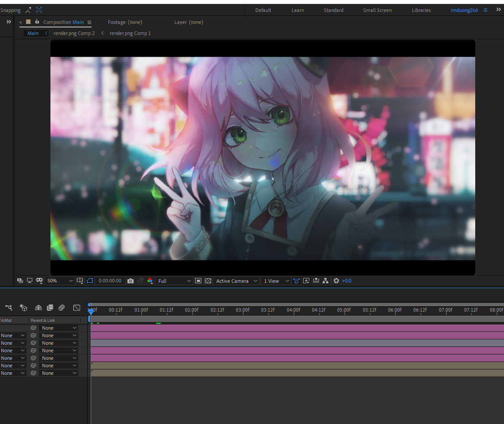Toggle frame blending in the timeline

click(50, 308)
